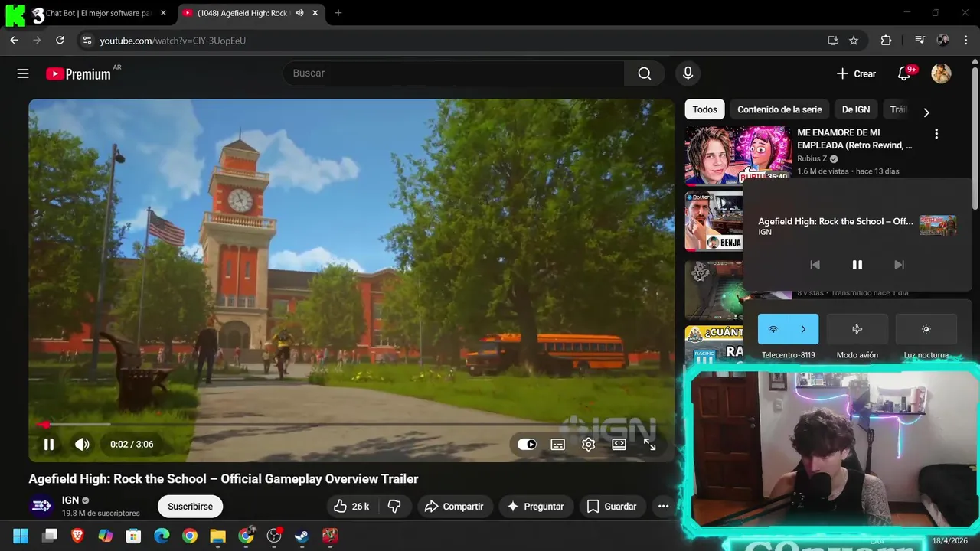This screenshot has height=551, width=980.
Task: Switch to theater mode view
Action: 619,444
